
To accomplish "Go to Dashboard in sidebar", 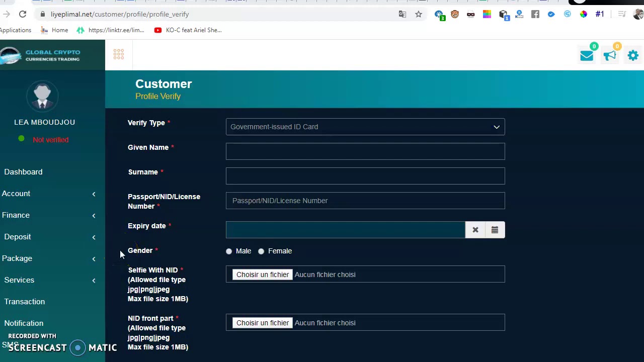I will click(x=23, y=172).
